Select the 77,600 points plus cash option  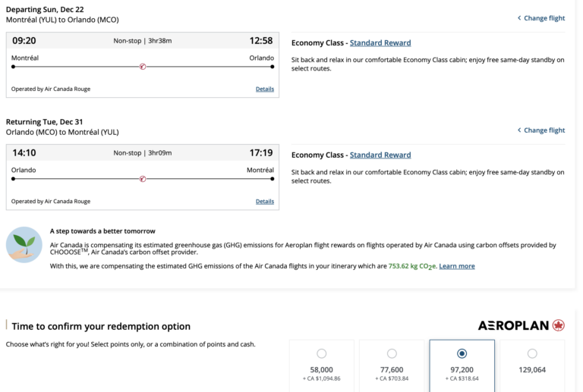pyautogui.click(x=392, y=353)
